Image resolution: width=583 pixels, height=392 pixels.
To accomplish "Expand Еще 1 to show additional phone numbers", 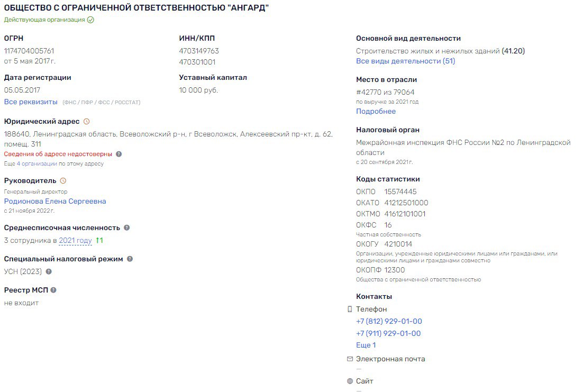I will [x=365, y=345].
